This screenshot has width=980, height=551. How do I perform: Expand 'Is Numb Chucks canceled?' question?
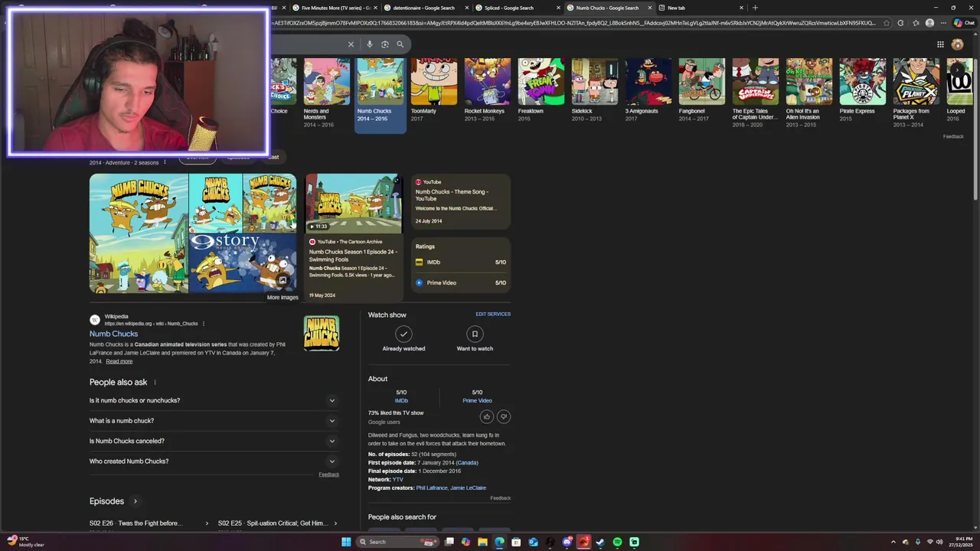click(213, 441)
